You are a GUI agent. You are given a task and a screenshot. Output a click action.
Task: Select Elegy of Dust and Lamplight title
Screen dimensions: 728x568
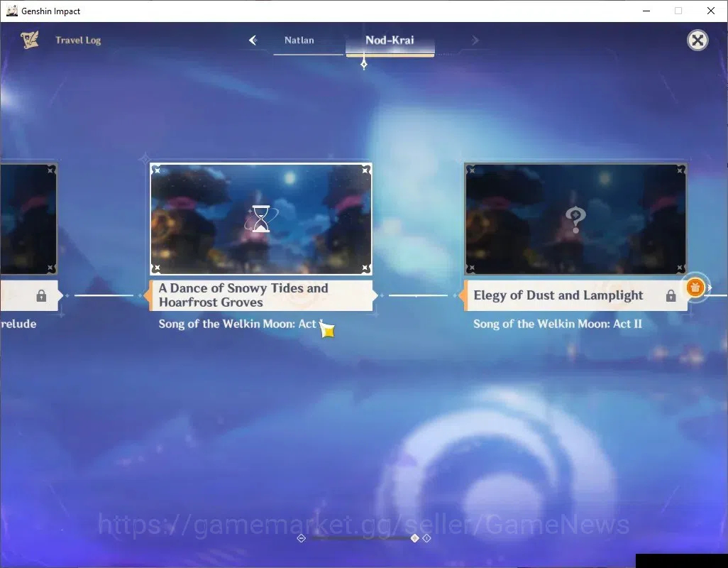tap(558, 295)
